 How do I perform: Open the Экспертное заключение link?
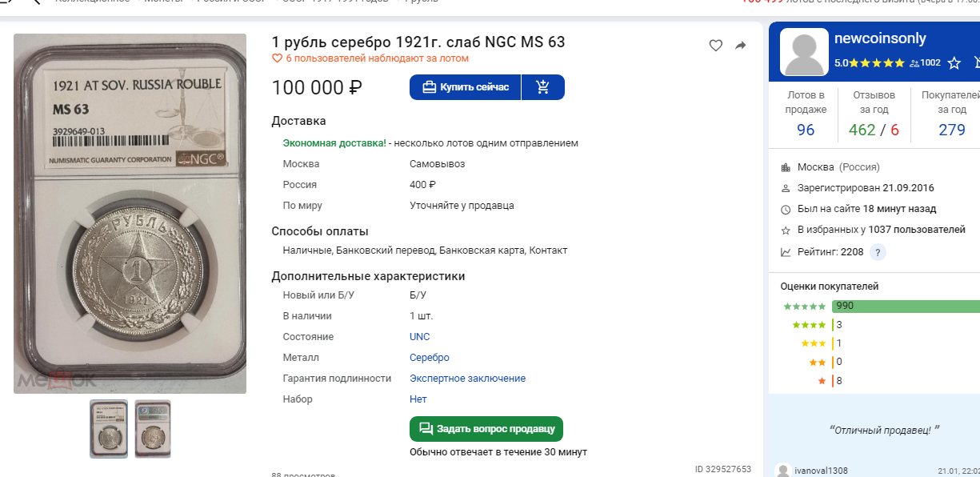467,379
